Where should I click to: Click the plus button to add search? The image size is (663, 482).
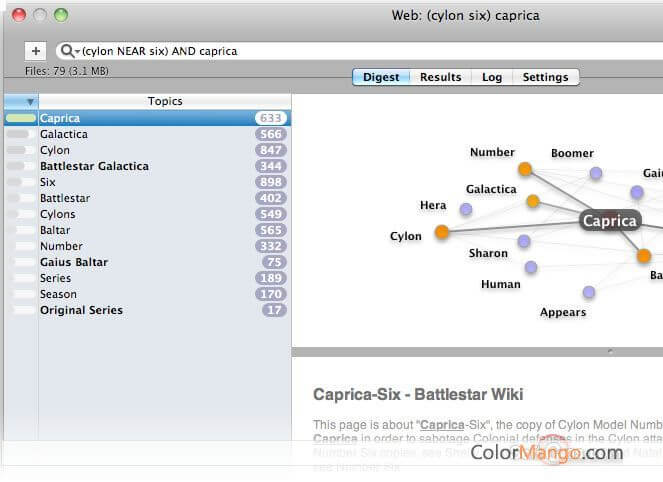click(36, 51)
